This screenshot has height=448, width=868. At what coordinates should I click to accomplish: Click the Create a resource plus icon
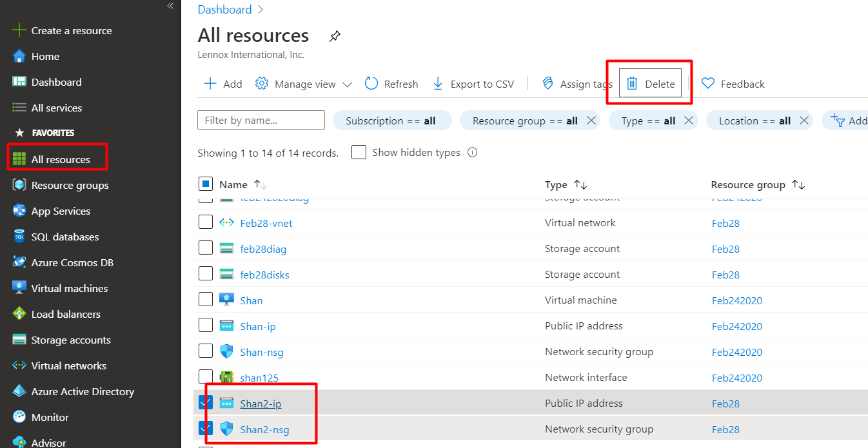(x=20, y=30)
